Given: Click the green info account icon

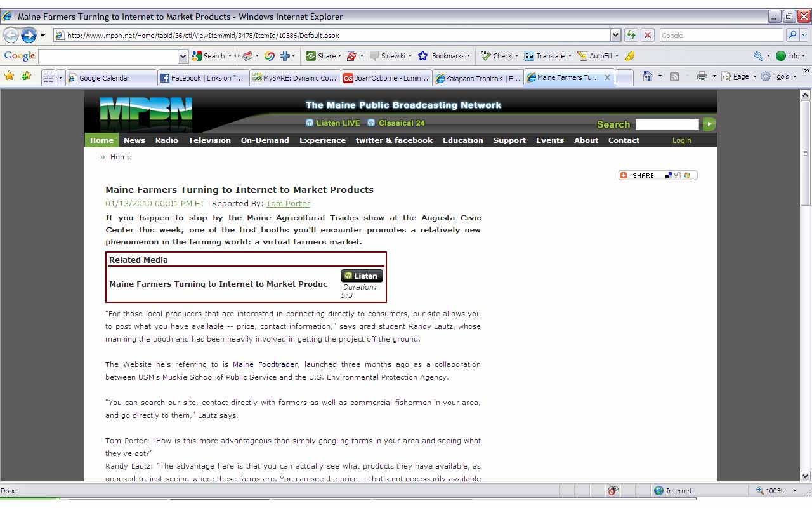Looking at the screenshot, I should click(781, 56).
